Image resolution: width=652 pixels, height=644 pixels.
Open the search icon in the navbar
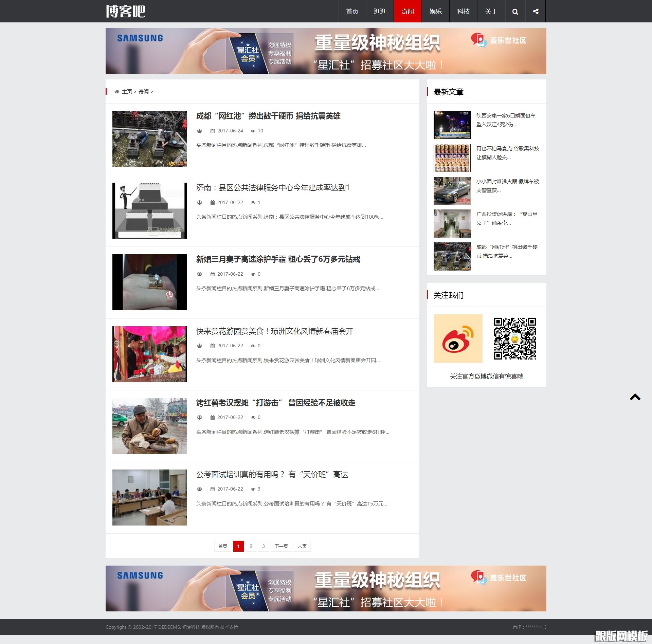pos(515,11)
